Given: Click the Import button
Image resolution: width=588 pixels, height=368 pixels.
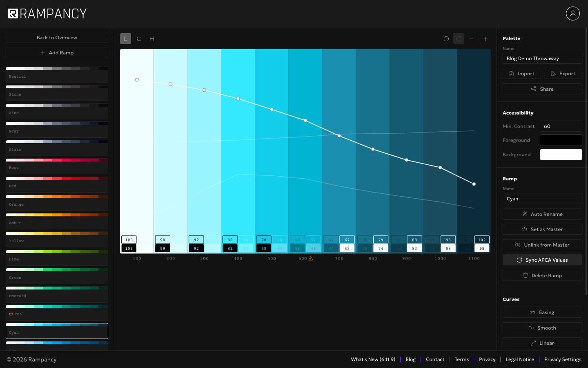Looking at the screenshot, I should pos(522,74).
